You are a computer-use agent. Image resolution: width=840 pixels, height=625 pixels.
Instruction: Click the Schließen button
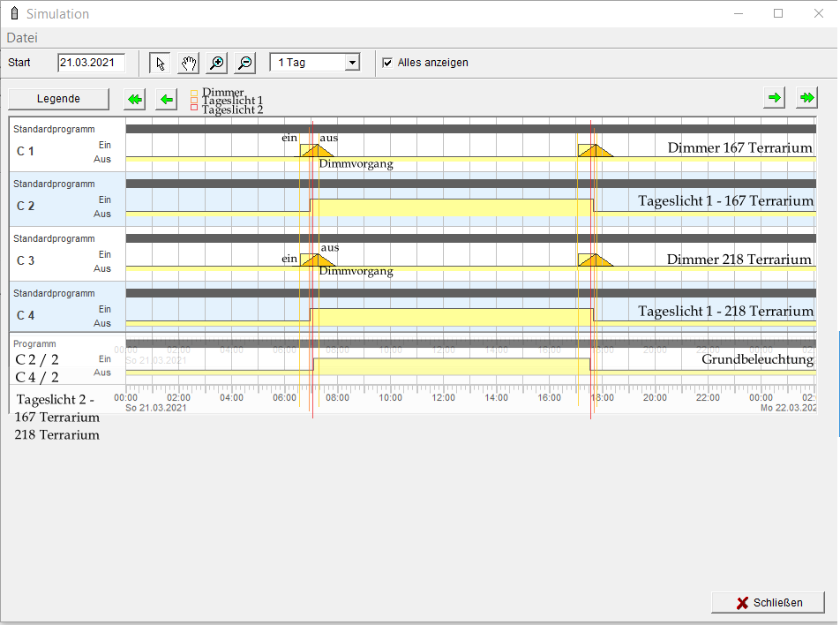pos(768,602)
